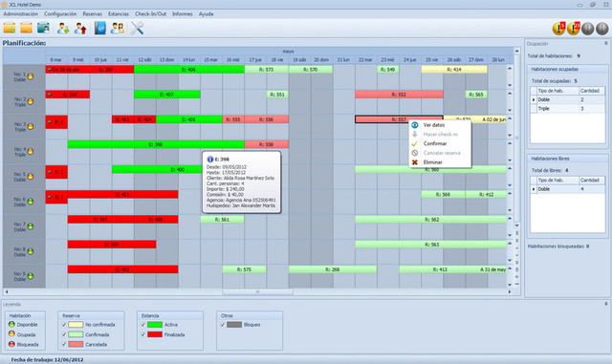Toggle the Estancia Activa checkbox
Screen dimensions: 612x364
coord(143,325)
